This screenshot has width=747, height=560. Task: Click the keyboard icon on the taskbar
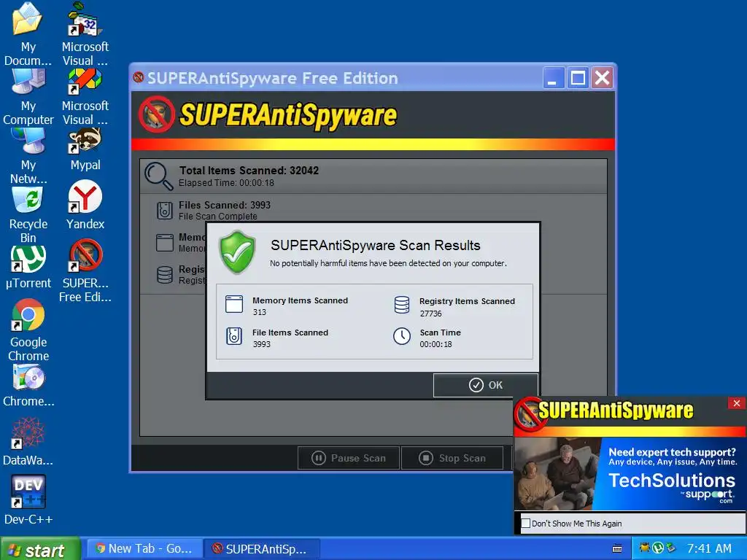coord(617,548)
